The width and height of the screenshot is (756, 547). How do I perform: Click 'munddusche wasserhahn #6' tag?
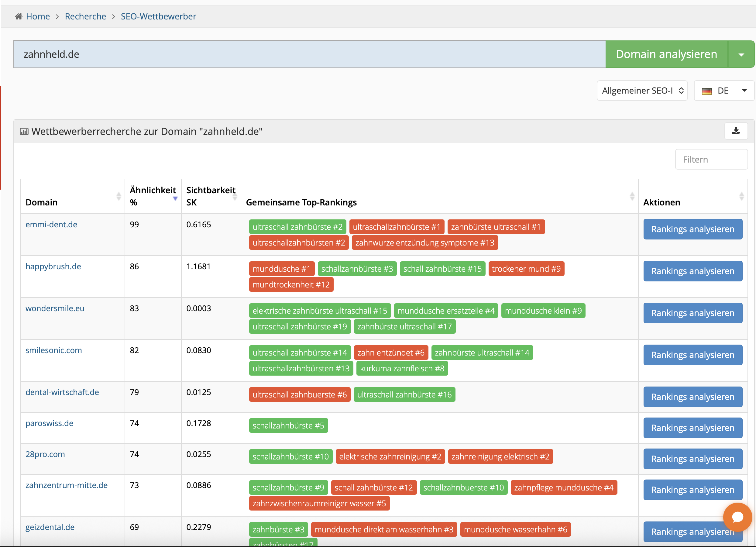pyautogui.click(x=515, y=530)
